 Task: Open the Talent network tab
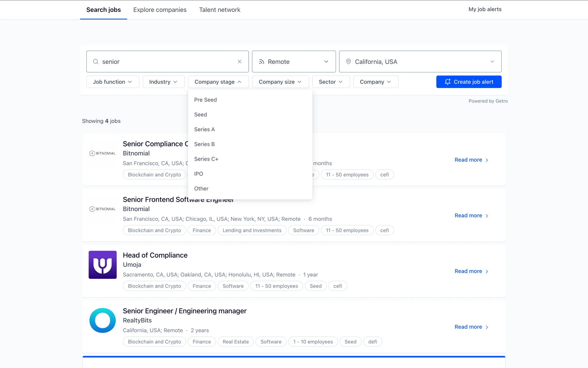(220, 10)
